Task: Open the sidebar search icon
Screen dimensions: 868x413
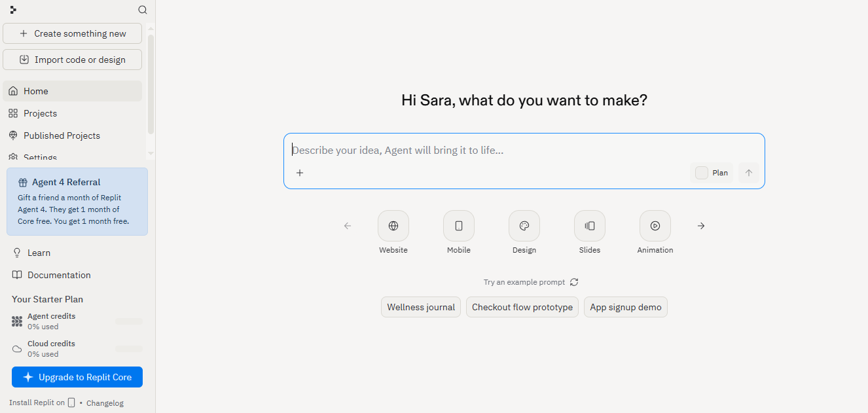Action: pyautogui.click(x=143, y=10)
